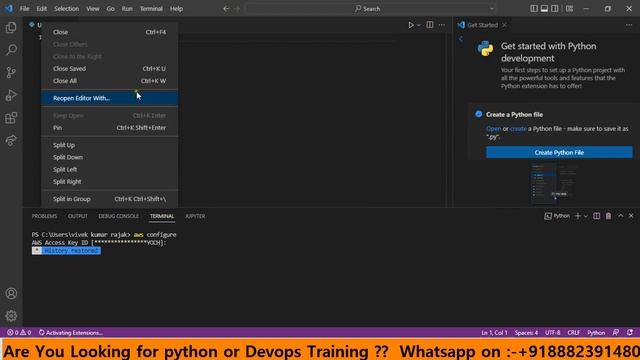640x360 pixels.
Task: Open the Extensions view
Action: (11, 118)
